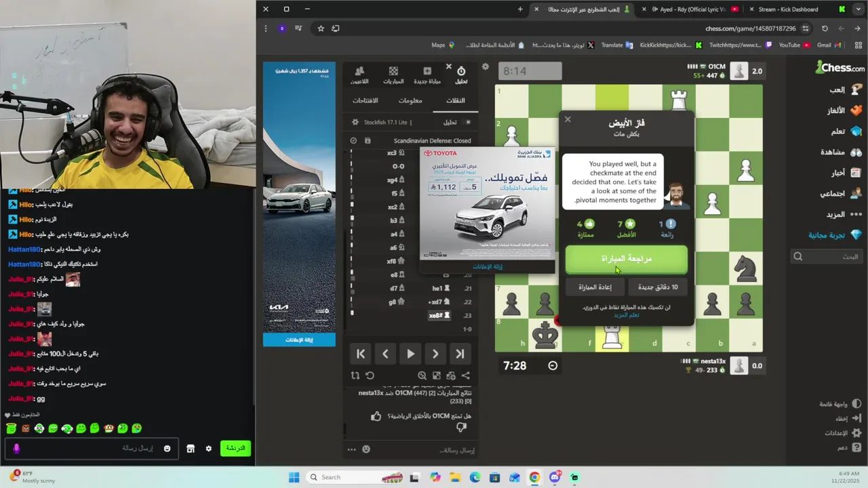Click remove ads button under Kia ad
This screenshot has height=488, width=868.
[x=299, y=340]
